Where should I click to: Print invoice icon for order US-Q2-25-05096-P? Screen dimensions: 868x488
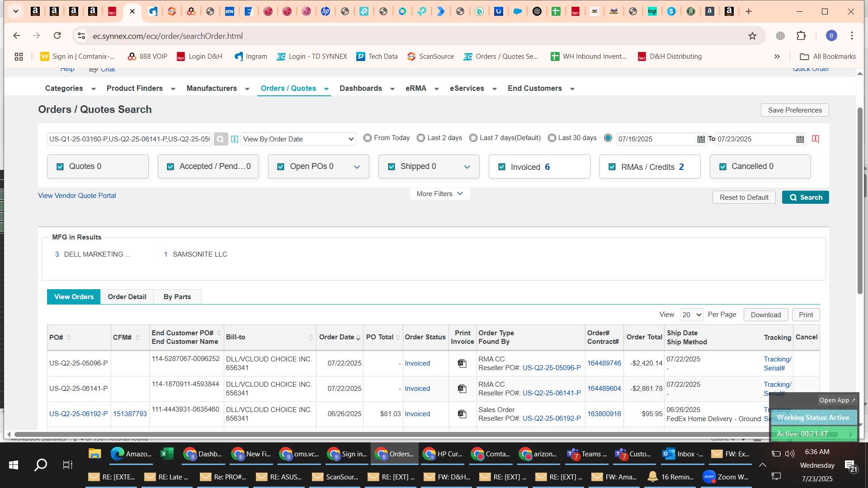point(462,363)
